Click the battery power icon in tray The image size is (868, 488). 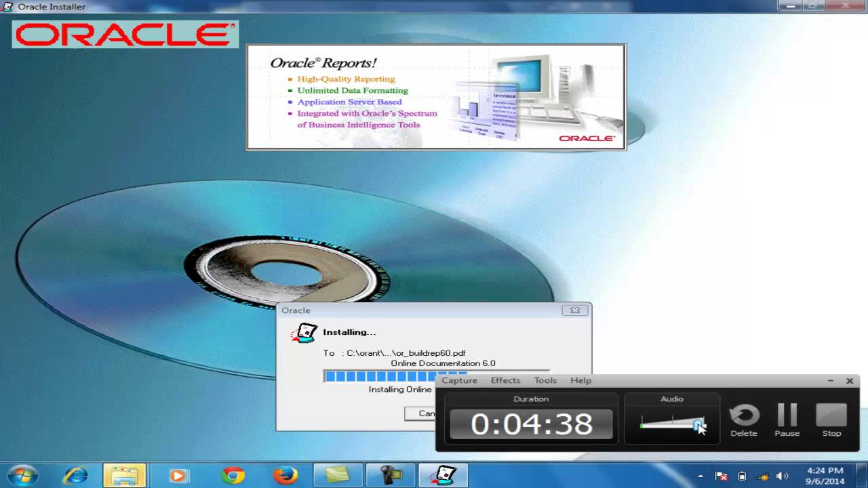(742, 476)
